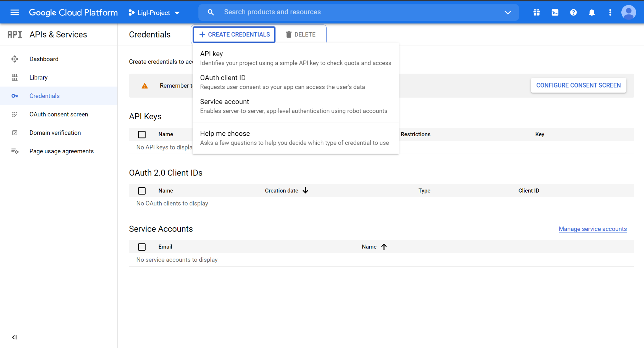Screen dimensions: 644x348
Task: Click the Service Accounts Name header
Action: point(369,247)
